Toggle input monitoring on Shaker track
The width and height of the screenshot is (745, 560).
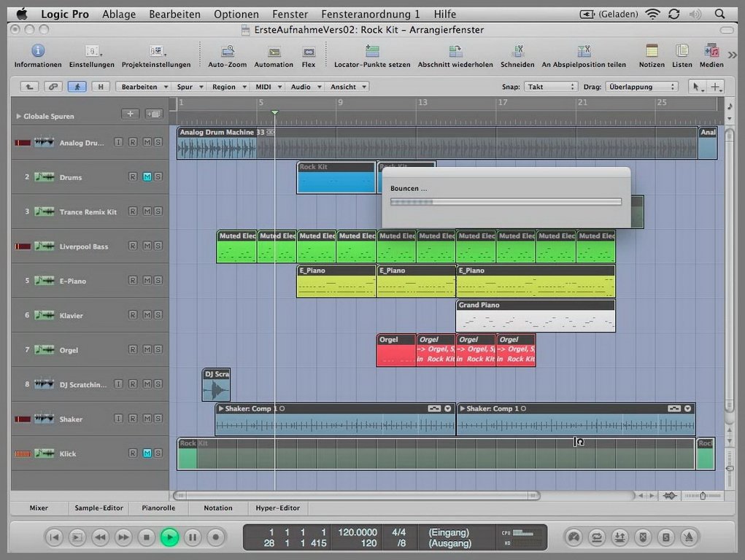point(118,419)
